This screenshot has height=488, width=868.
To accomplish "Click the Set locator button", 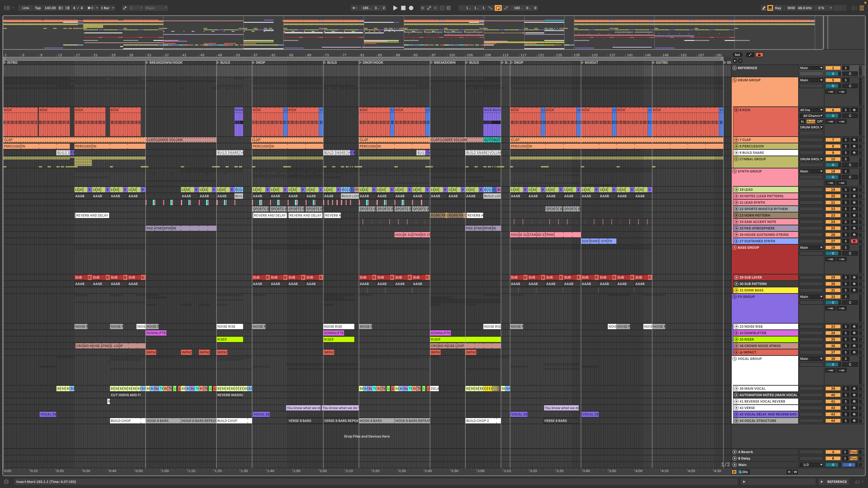I will [737, 55].
